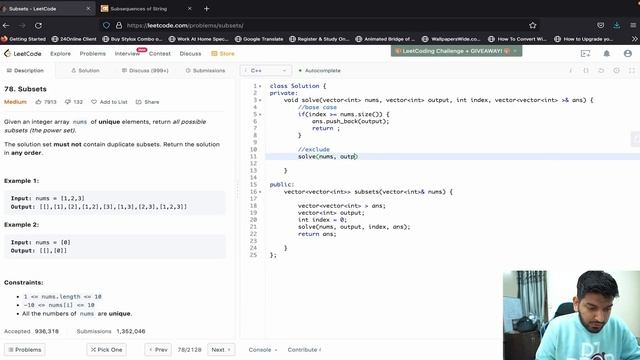This screenshot has width=640, height=360.
Task: Click the 78. Subsets title
Action: tap(25, 89)
